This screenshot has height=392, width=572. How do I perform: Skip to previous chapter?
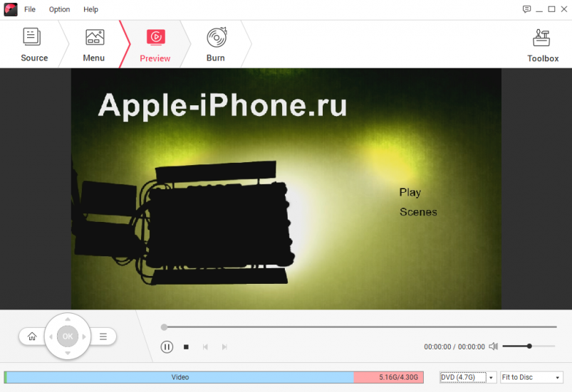tap(205, 347)
